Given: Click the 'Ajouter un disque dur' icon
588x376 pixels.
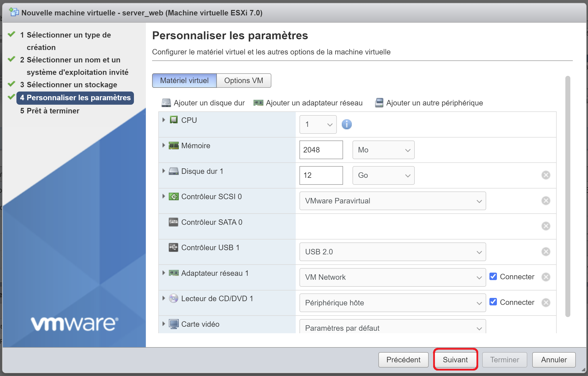Looking at the screenshot, I should click(166, 103).
